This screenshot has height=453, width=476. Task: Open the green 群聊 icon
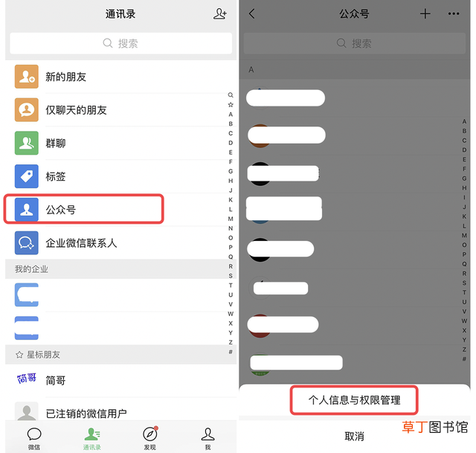point(27,143)
